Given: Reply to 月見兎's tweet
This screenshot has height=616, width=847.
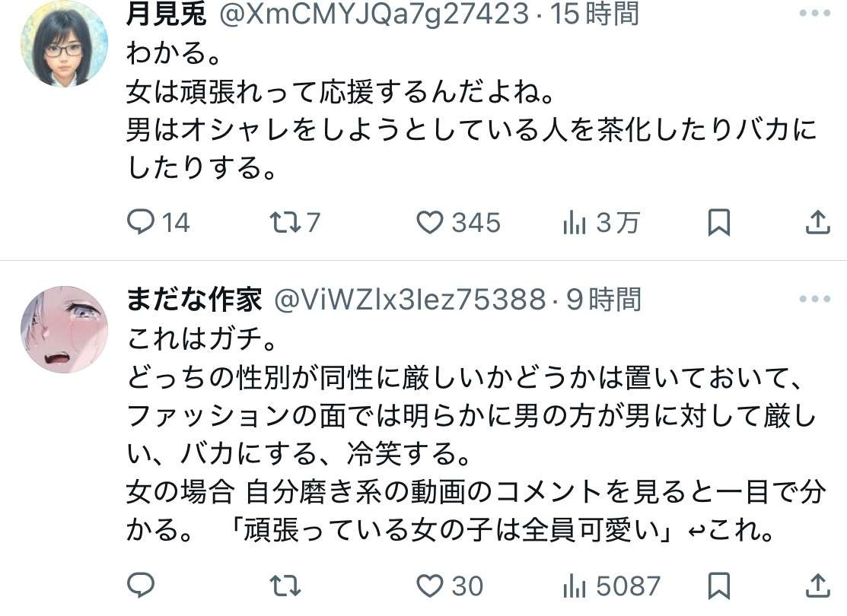Looking at the screenshot, I should pyautogui.click(x=158, y=222).
